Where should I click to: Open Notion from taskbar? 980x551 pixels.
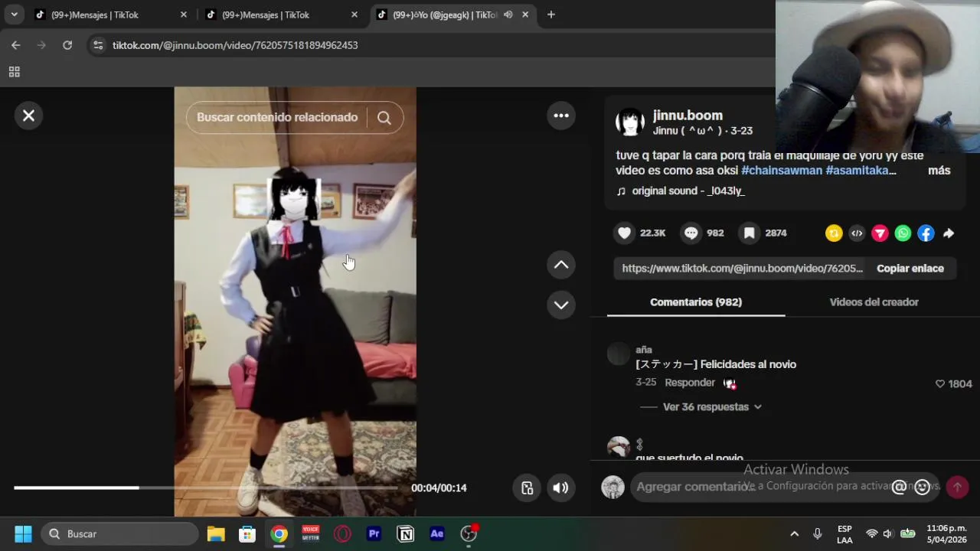point(406,534)
